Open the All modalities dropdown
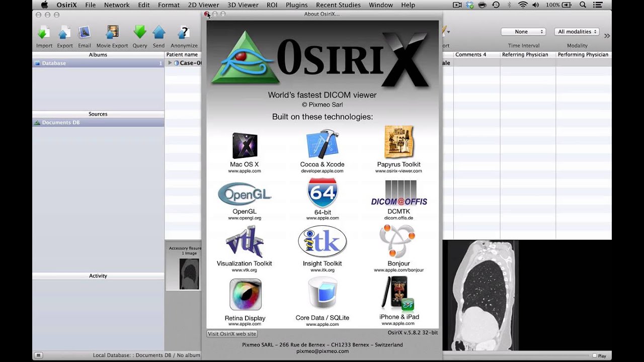 point(577,32)
